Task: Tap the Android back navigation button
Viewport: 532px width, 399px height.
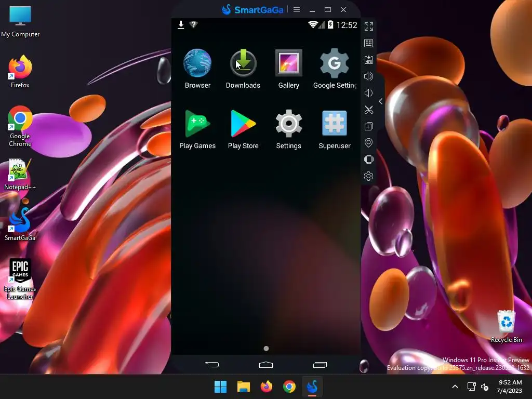Action: point(212,365)
